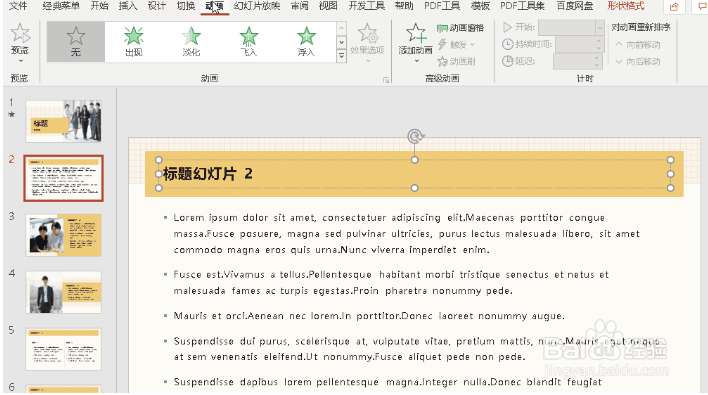Click 添加动画 add animation star
The height and width of the screenshot is (395, 708).
(x=415, y=33)
